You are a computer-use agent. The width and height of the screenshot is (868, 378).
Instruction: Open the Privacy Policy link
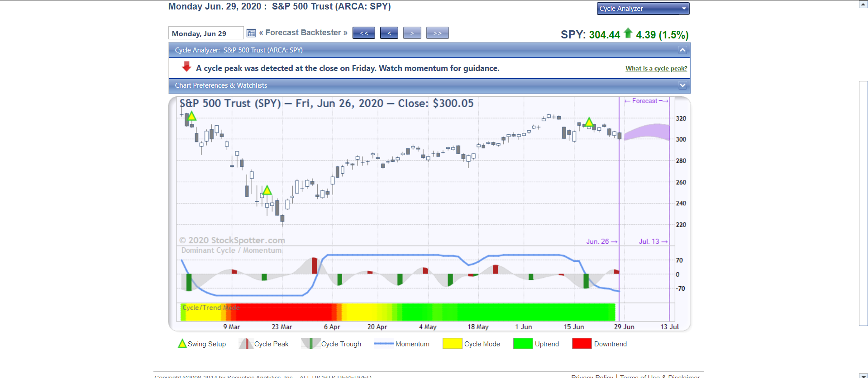pos(592,376)
